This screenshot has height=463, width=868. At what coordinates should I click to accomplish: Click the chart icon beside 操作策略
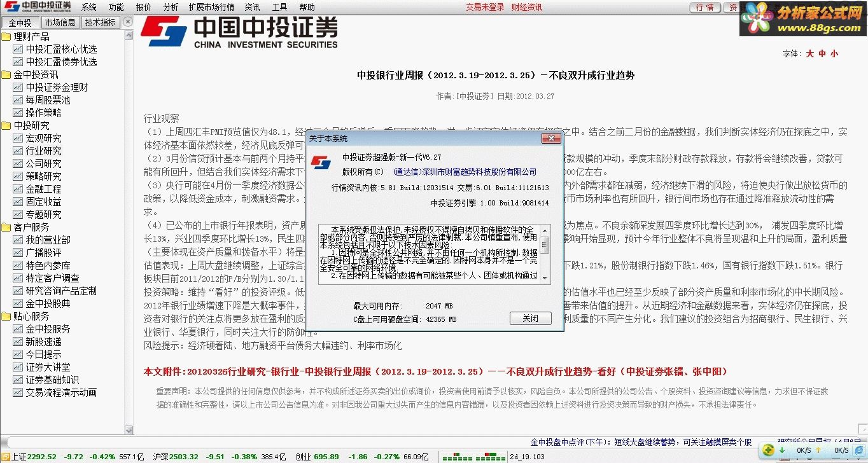pos(18,113)
